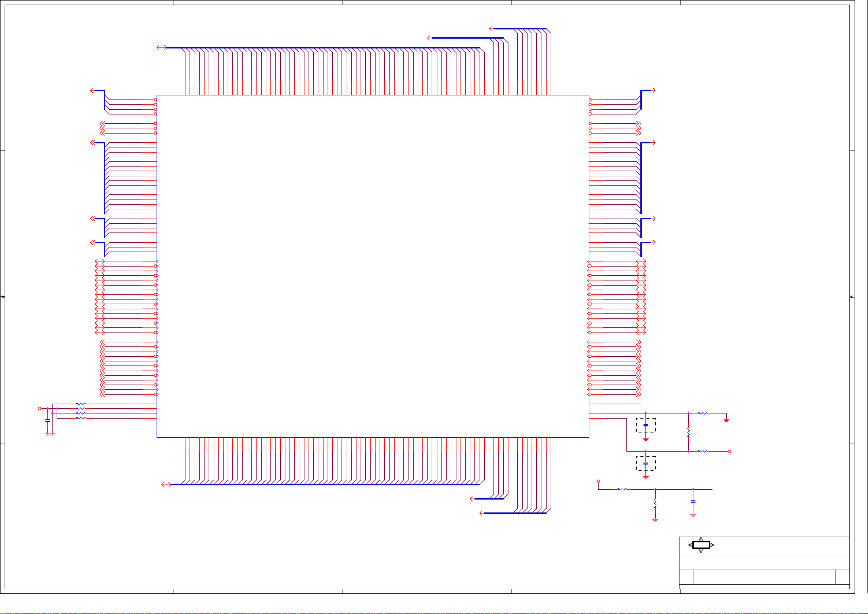Click the off-page arrow of the top-right bus

point(653,90)
